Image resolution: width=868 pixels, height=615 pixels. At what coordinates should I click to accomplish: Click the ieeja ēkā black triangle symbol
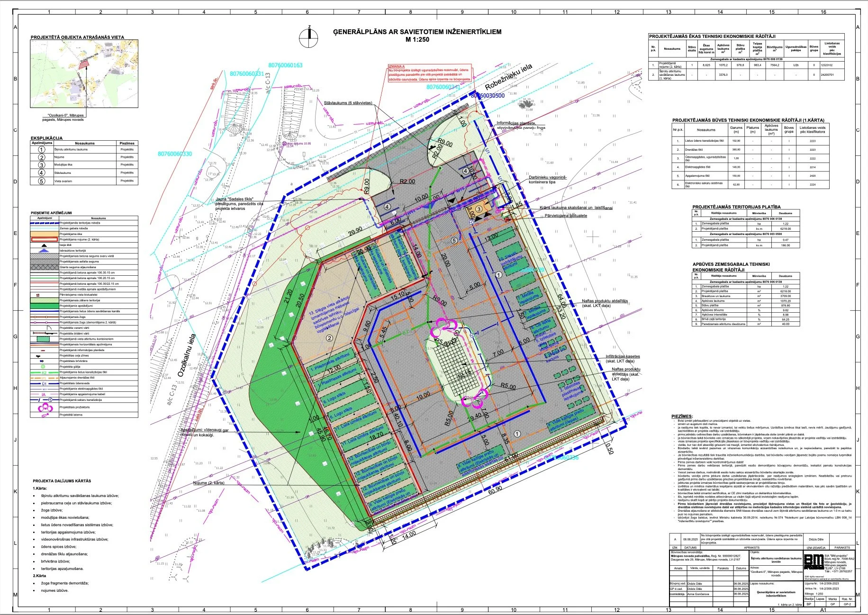tap(44, 245)
